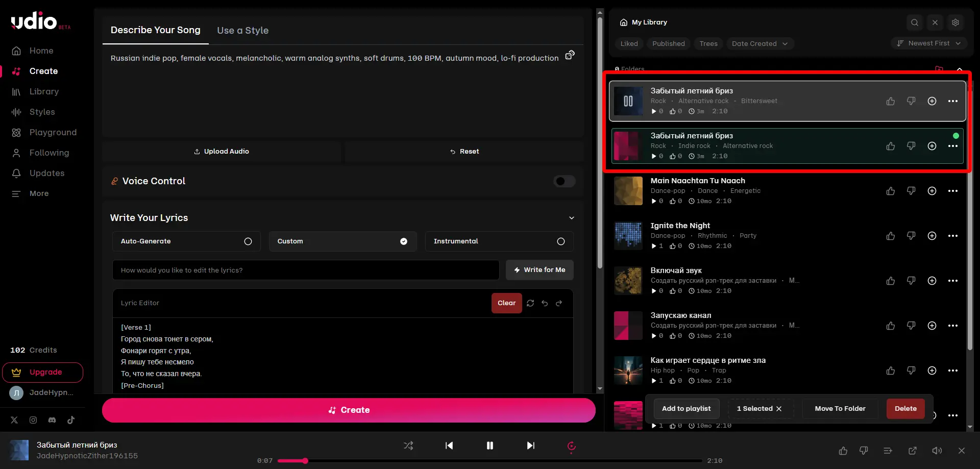Toggle the Published filter chip

[669, 44]
